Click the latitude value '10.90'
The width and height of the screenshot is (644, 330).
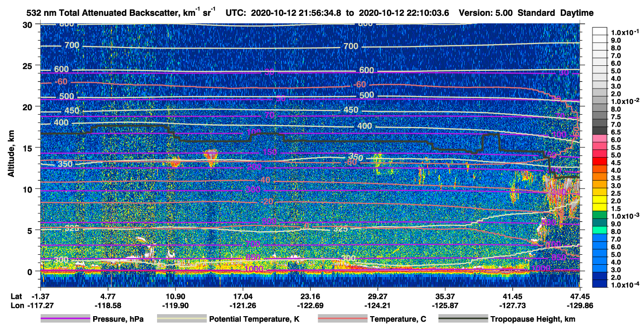[x=175, y=296]
